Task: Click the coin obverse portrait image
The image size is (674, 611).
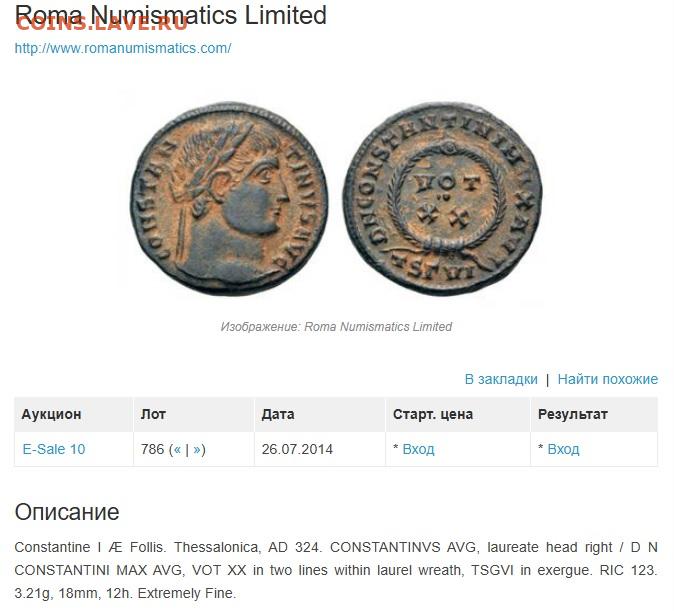Action: [x=229, y=198]
